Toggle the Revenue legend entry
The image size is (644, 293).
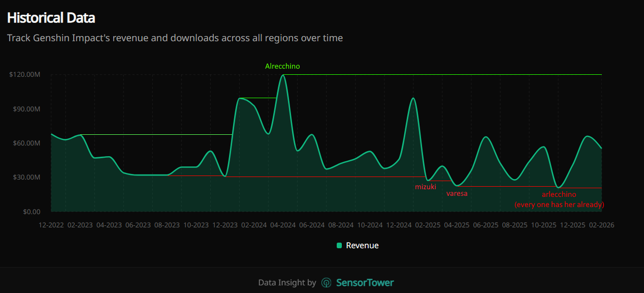click(x=358, y=245)
